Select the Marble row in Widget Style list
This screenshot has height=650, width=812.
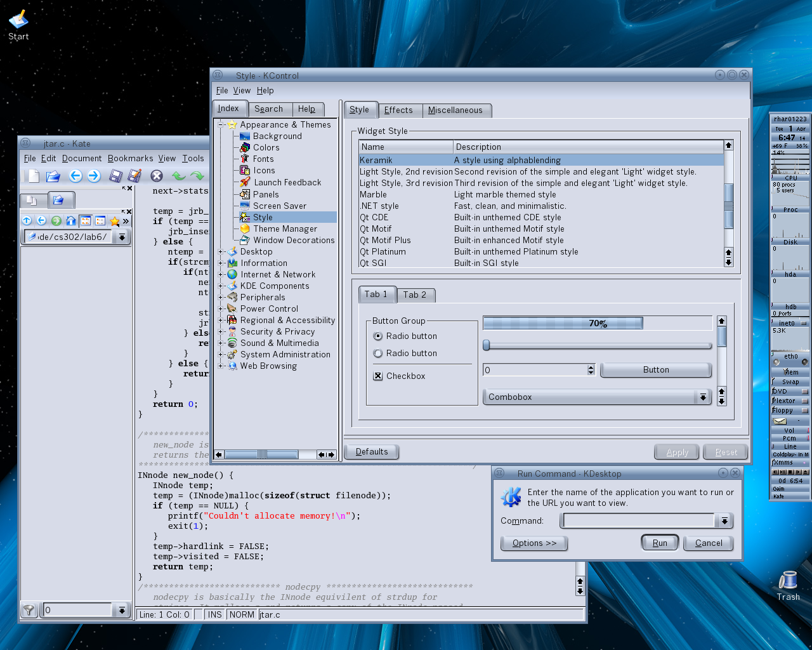pyautogui.click(x=541, y=194)
